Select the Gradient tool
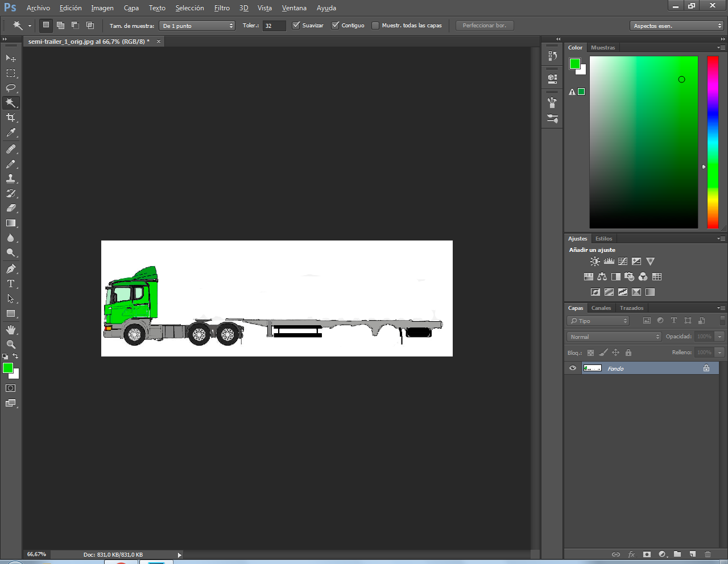728x564 pixels. coord(11,223)
